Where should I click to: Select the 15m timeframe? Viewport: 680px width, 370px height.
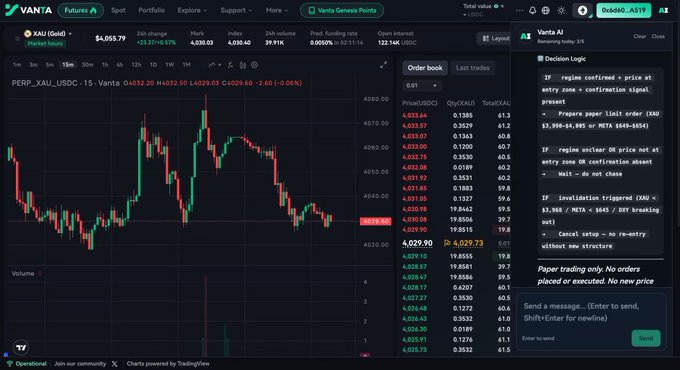pyautogui.click(x=68, y=65)
